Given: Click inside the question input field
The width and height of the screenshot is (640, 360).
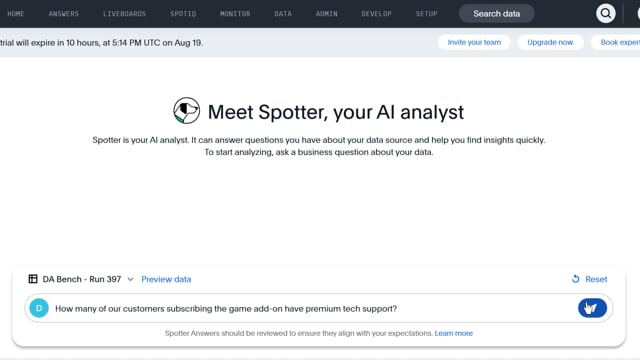Looking at the screenshot, I should tap(310, 309).
